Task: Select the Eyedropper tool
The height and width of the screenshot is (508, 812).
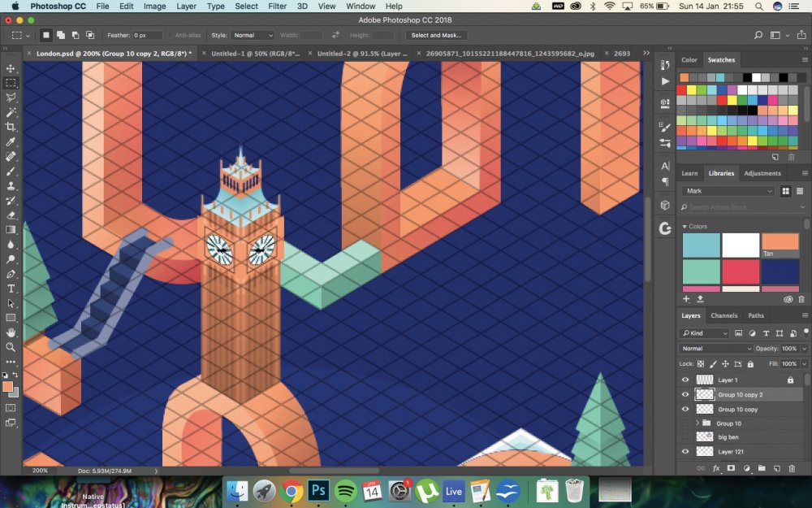Action: tap(11, 141)
